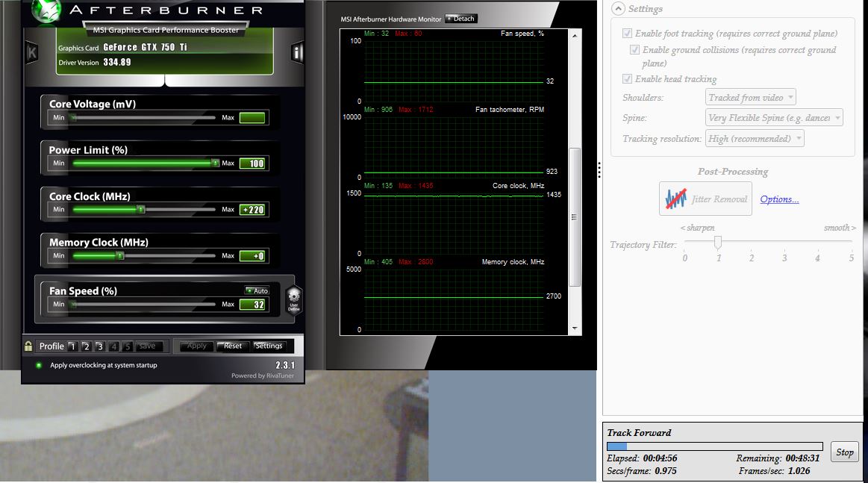Screen dimensions: 868x483
Task: Stop the Track Forward process
Action: point(845,452)
